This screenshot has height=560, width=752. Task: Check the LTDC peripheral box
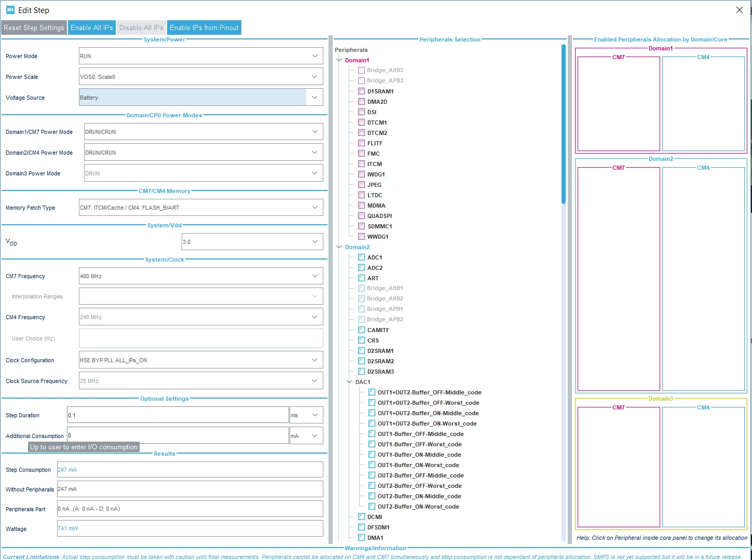point(361,195)
